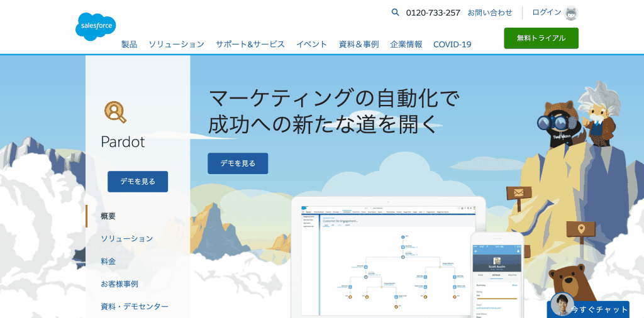Image resolution: width=644 pixels, height=318 pixels.
Task: Click the chat agent avatar photo
Action: (x=562, y=304)
